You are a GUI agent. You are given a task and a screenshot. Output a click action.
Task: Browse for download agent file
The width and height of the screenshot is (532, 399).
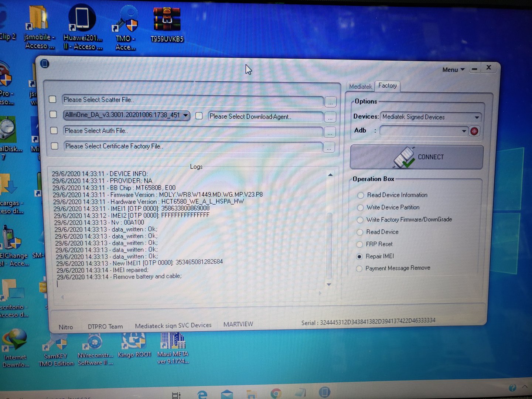click(x=330, y=117)
